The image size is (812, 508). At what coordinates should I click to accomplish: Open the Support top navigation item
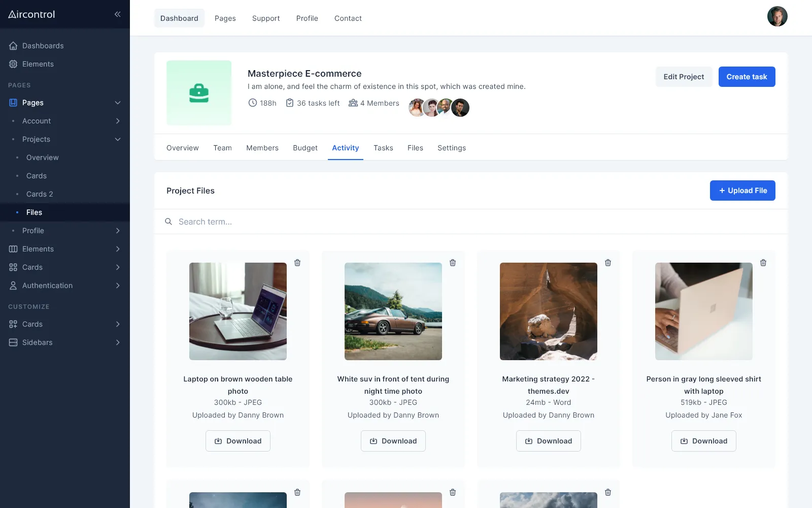(266, 18)
